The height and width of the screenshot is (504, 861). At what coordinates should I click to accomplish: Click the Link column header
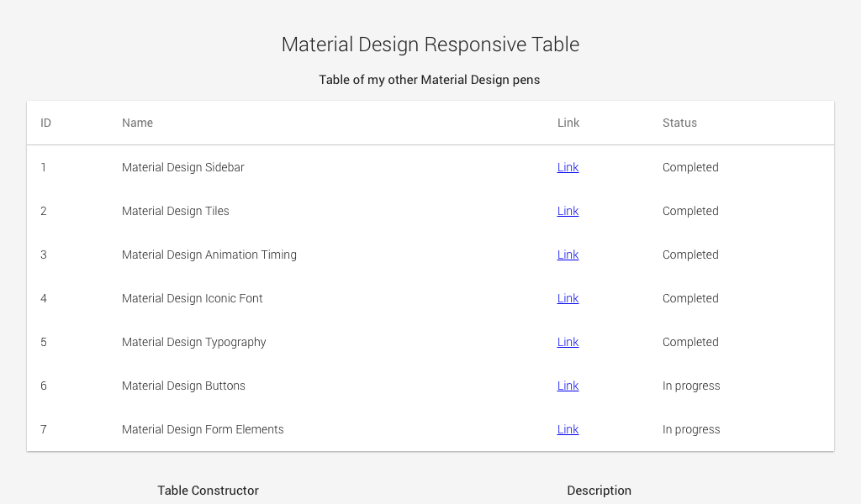568,123
